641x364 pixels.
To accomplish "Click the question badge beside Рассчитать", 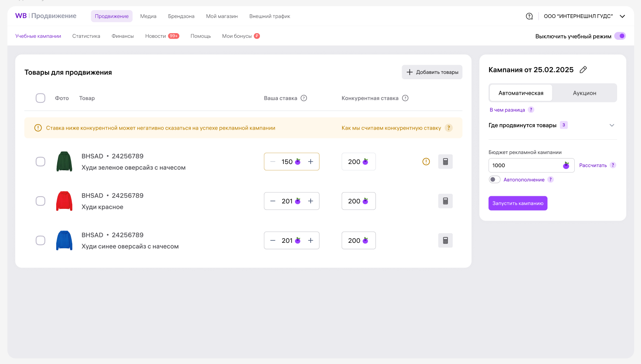I will [x=613, y=165].
